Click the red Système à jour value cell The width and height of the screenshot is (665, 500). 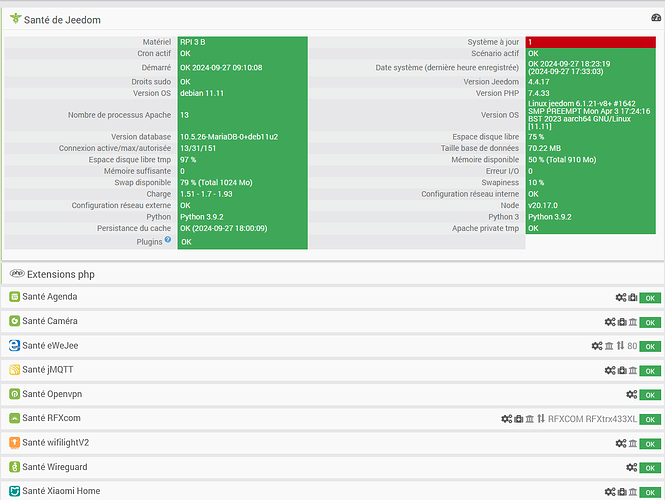click(x=590, y=42)
